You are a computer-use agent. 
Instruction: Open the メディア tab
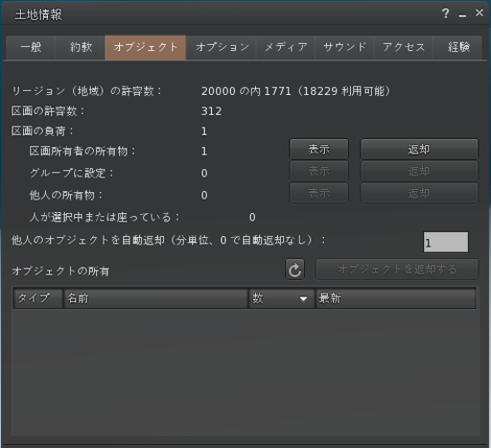(x=286, y=47)
